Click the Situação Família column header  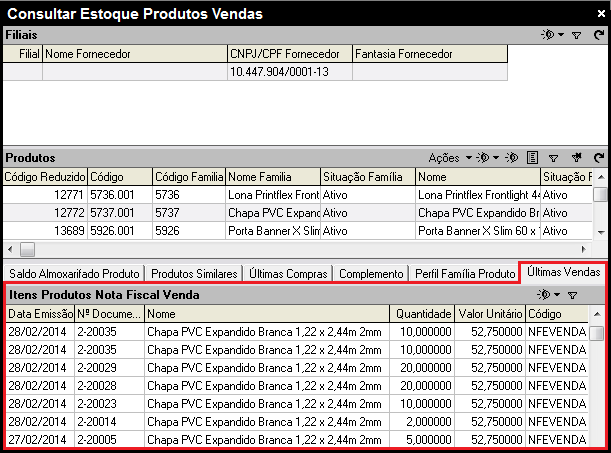coord(368,177)
